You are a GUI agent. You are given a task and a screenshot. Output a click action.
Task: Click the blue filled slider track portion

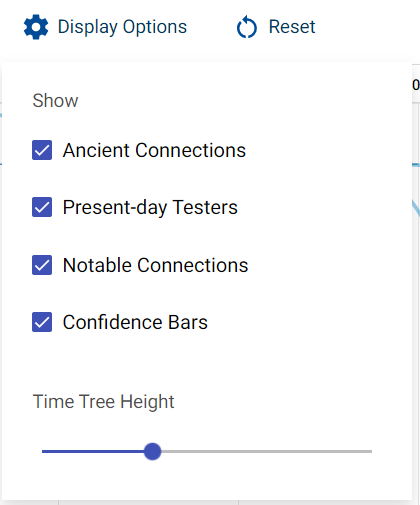coord(93,452)
